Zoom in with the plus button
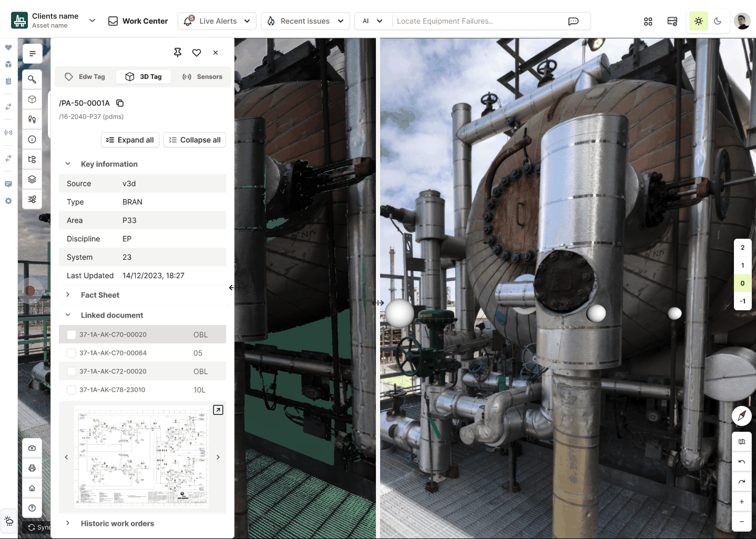756x539 pixels. 741,502
